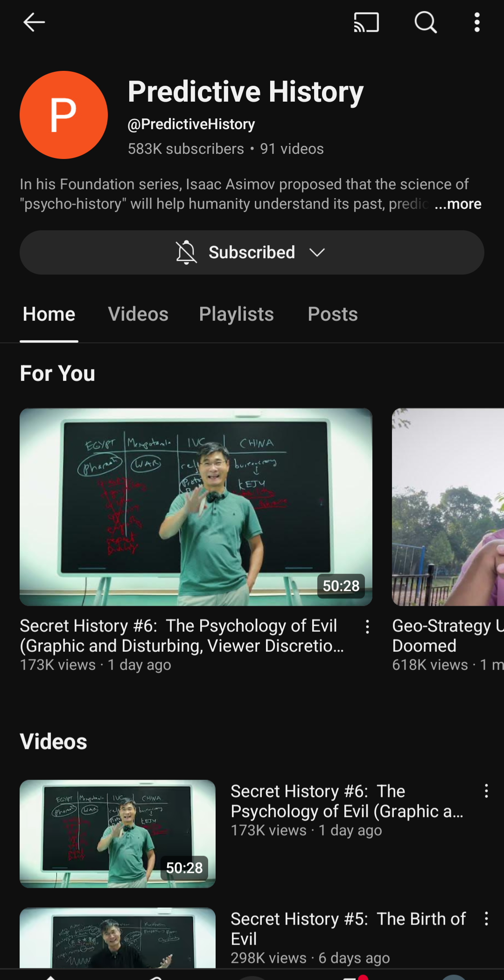Tap the 298K views · 6 days ago text

[x=310, y=958]
